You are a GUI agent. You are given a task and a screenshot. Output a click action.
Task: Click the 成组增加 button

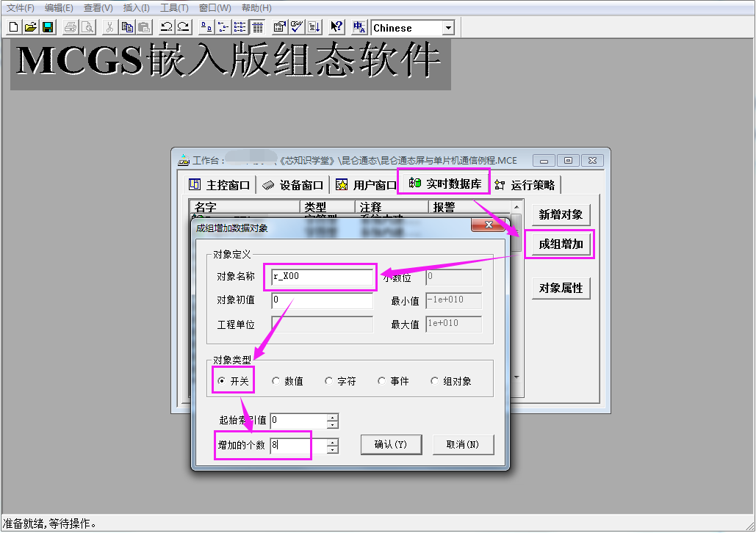click(561, 244)
